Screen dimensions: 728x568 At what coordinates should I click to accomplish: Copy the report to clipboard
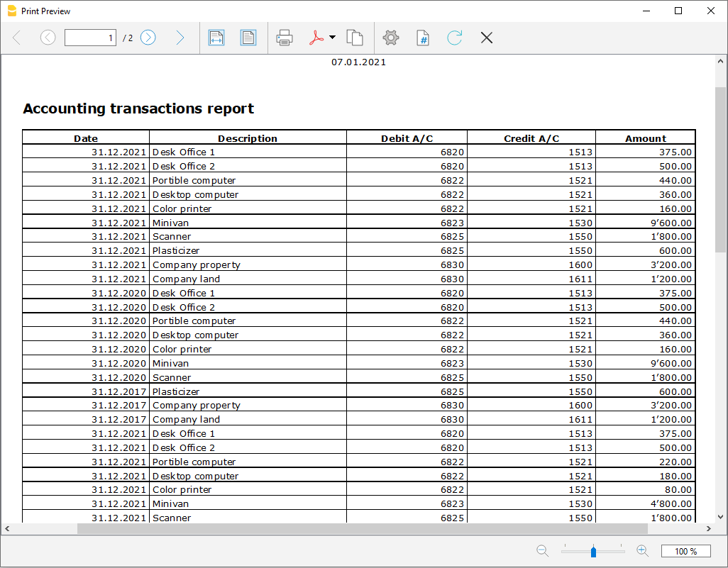click(x=355, y=38)
